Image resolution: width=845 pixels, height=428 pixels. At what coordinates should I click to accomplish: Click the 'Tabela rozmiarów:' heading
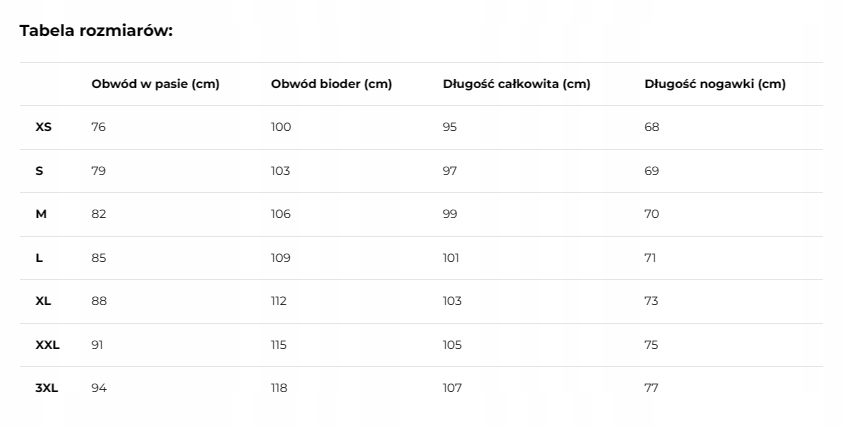tap(96, 30)
